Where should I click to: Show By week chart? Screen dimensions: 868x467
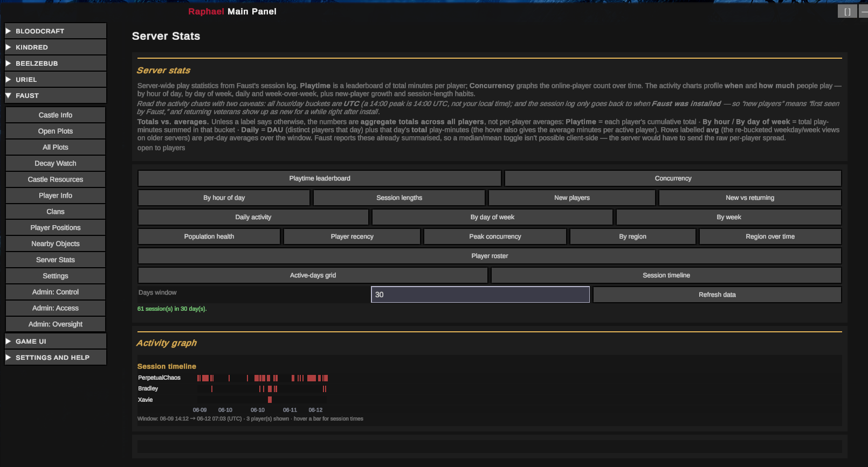coord(729,217)
